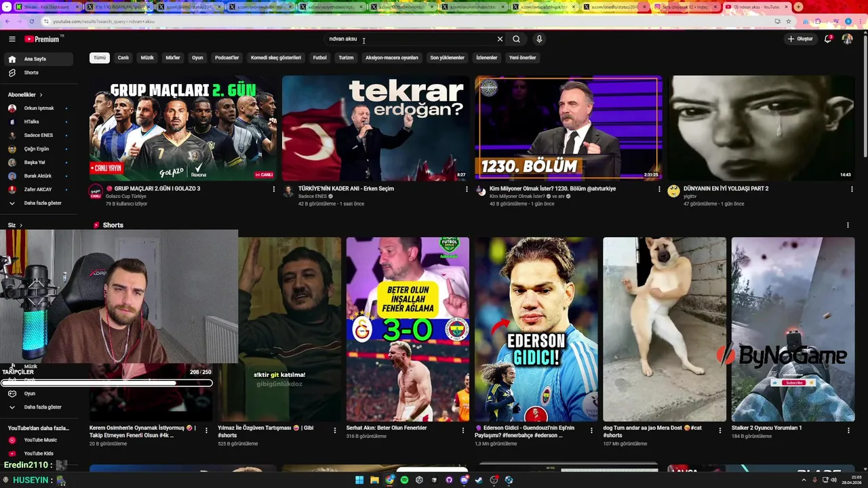This screenshot has height=488, width=868.
Task: Open the more menu for Serhat Akın short
Action: [x=463, y=430]
